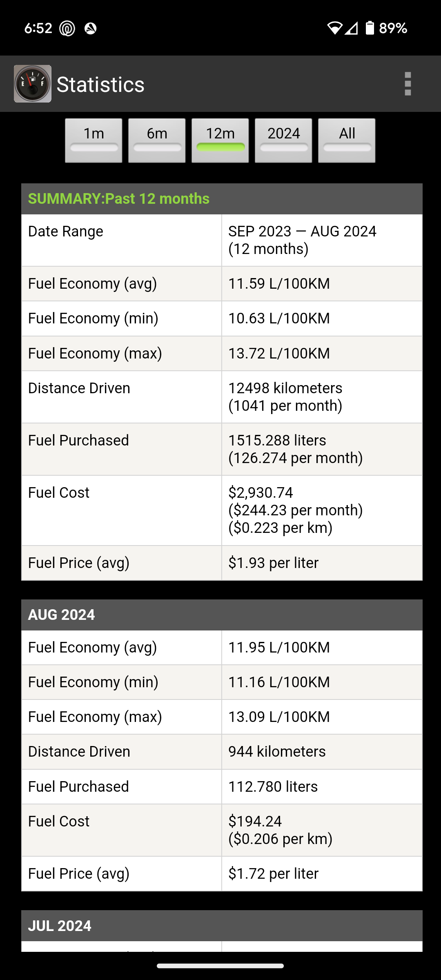This screenshot has width=441, height=980.
Task: Tap the 112.780 liters August value
Action: [x=273, y=786]
